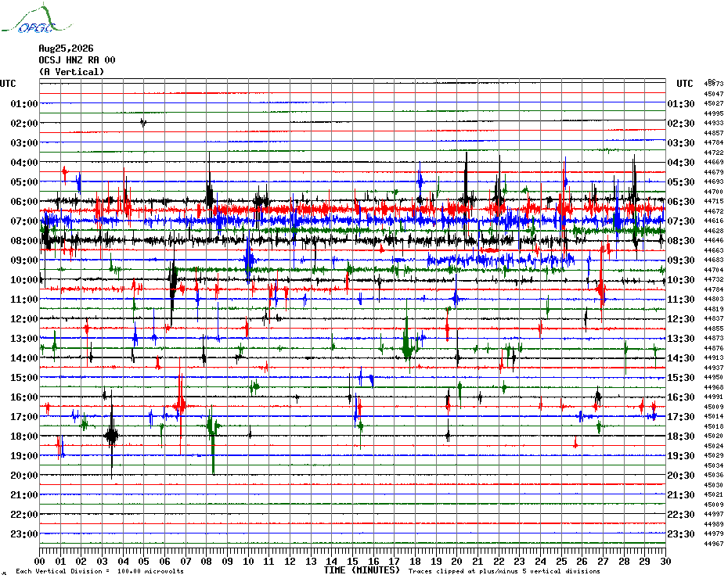Click the Aug25,2026 date label
This screenshot has width=728, height=582.
pos(66,48)
